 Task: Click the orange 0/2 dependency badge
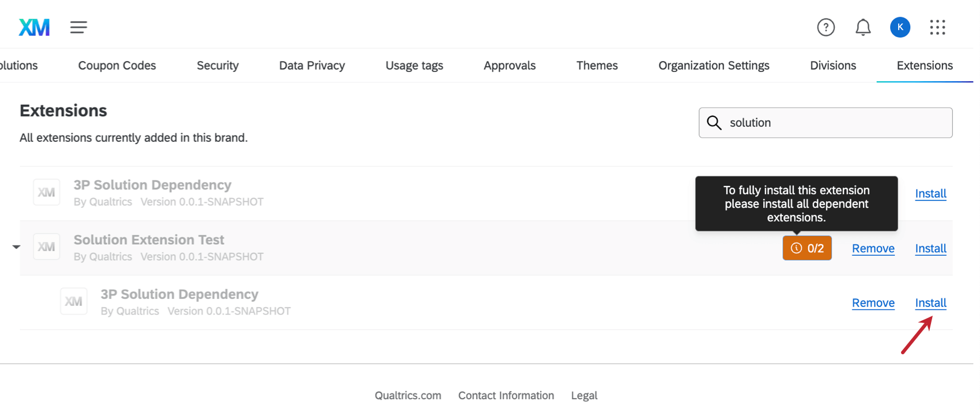click(x=806, y=248)
